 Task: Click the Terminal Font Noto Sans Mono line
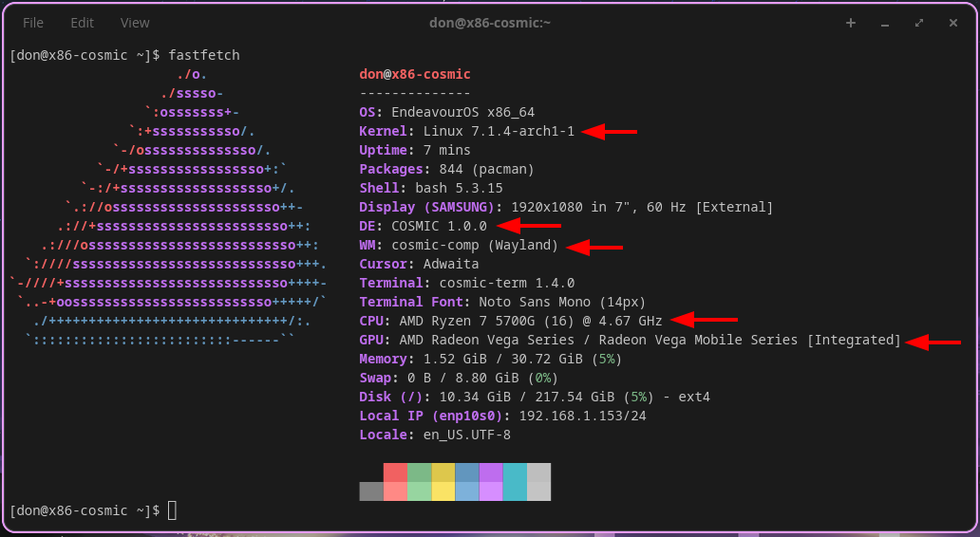coord(502,303)
